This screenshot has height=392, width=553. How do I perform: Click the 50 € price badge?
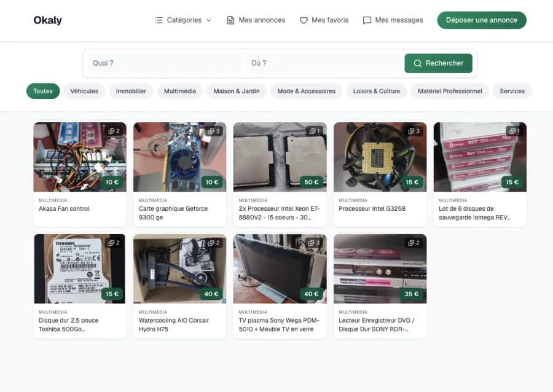[312, 182]
